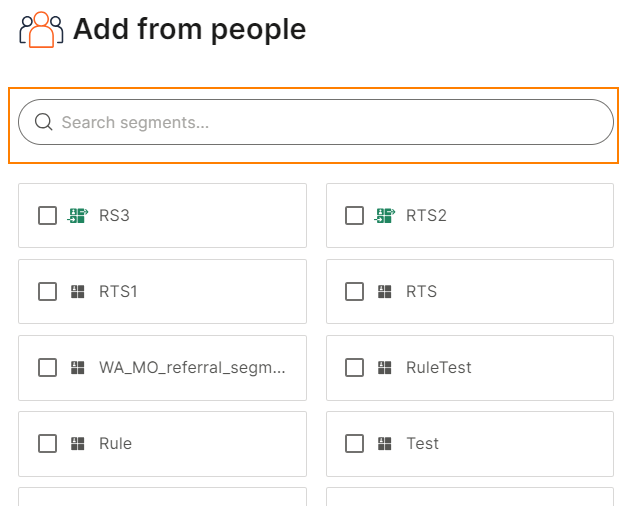Click the green segment icon beside RTS2
The height and width of the screenshot is (506, 632).
[x=385, y=215]
